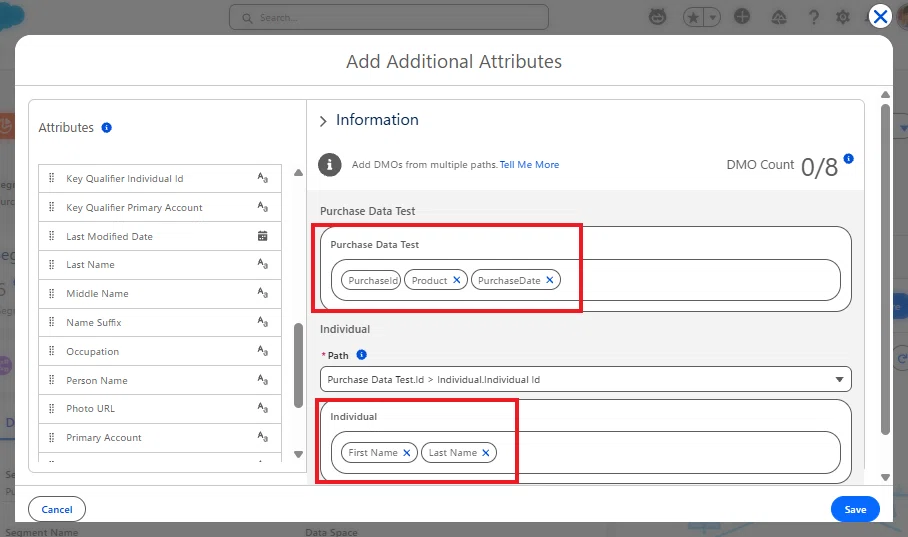Open the Path dropdown
908x537 pixels.
point(585,379)
